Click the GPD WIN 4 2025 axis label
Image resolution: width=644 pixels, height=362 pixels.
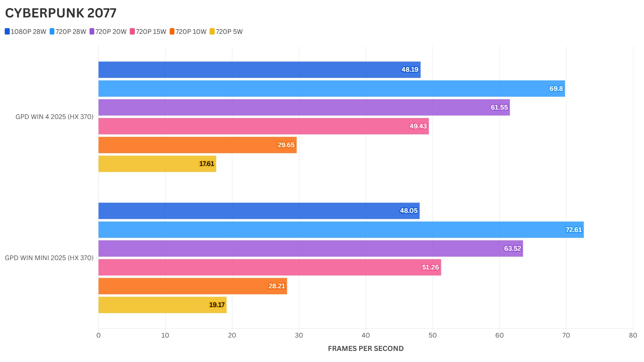coord(54,117)
